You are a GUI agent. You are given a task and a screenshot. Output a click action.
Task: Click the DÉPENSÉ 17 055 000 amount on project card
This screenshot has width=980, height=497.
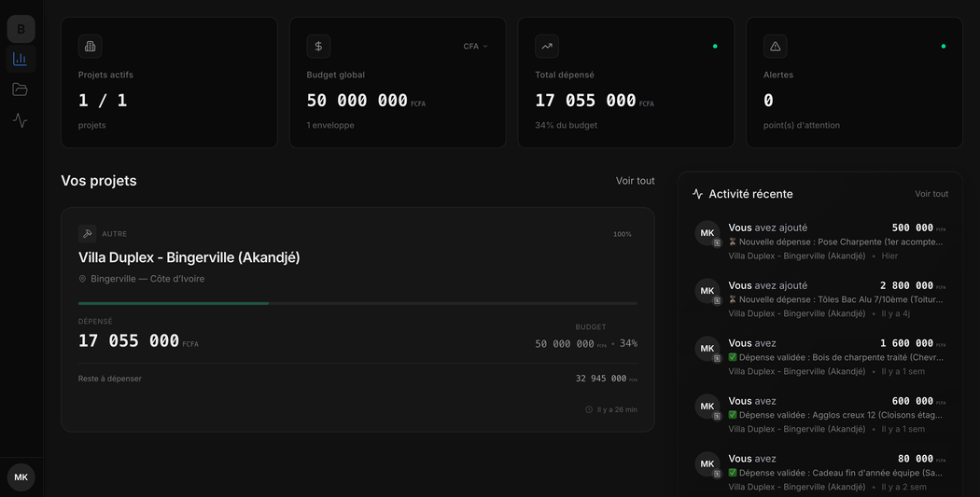point(129,340)
